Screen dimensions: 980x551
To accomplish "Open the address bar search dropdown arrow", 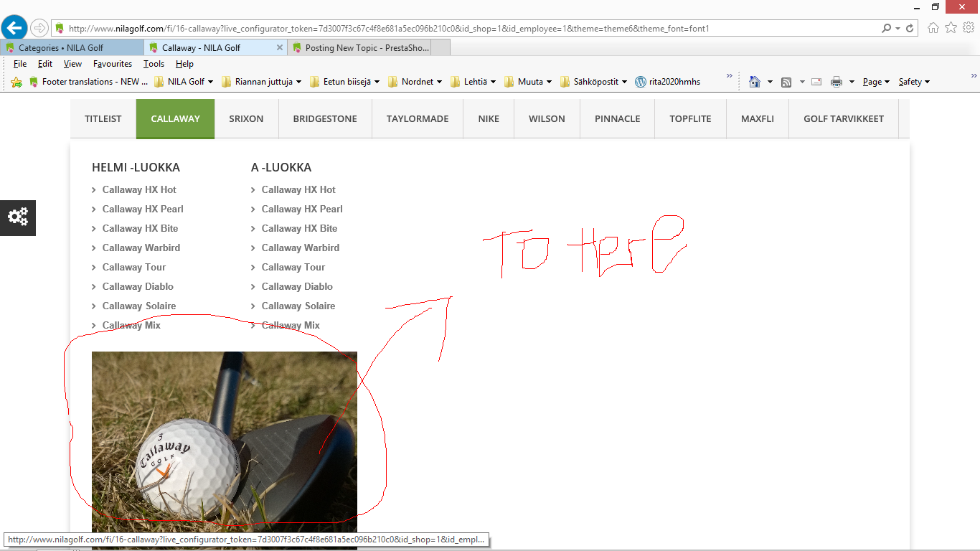I will tap(897, 29).
